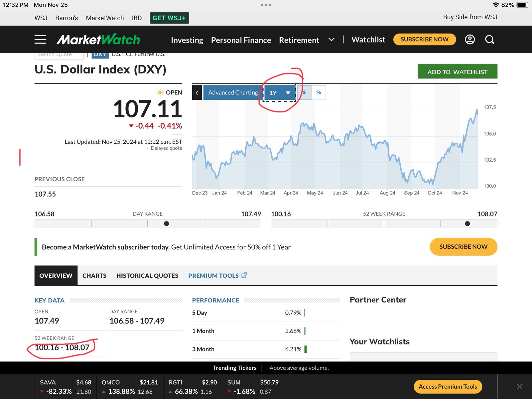Switch chart to percent change mode

[x=319, y=92]
